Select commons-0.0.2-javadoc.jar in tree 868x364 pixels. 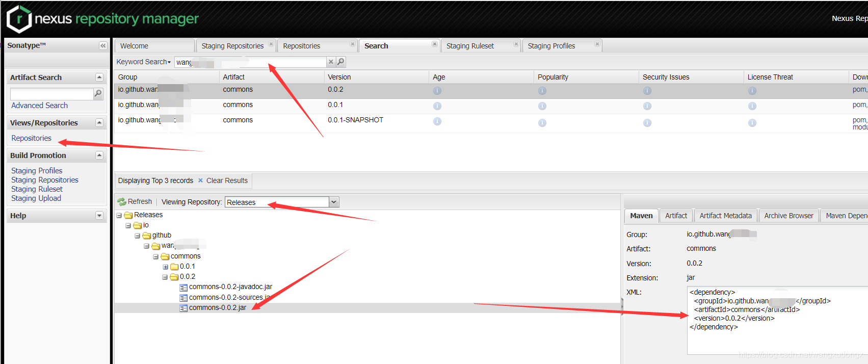230,287
